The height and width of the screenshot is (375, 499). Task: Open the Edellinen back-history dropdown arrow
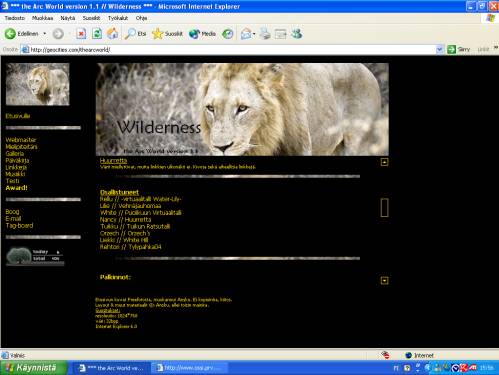45,34
